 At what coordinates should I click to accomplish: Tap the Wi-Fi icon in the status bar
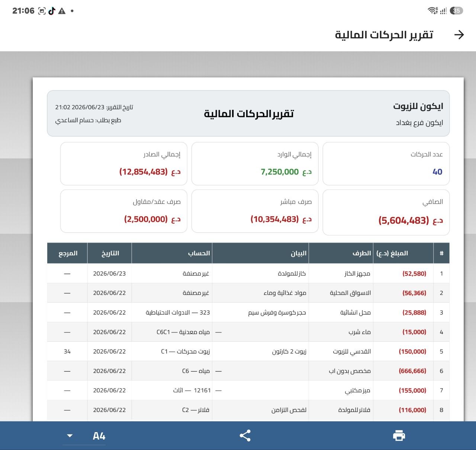[433, 10]
